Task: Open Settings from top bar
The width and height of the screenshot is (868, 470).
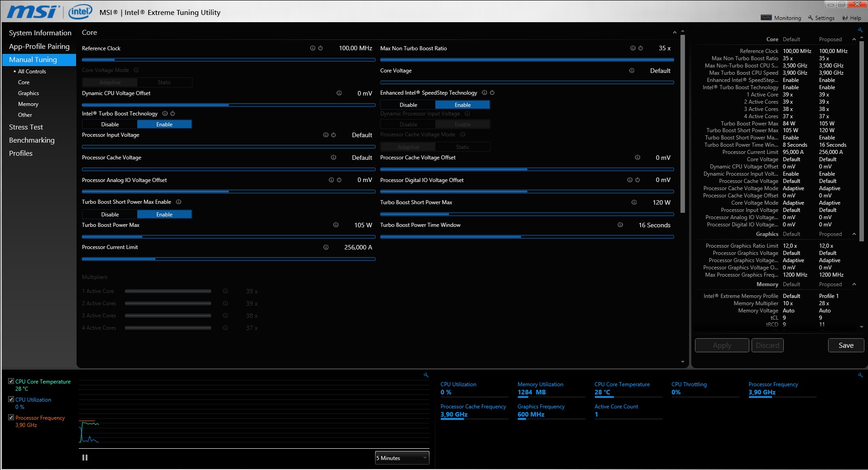Action: 821,18
